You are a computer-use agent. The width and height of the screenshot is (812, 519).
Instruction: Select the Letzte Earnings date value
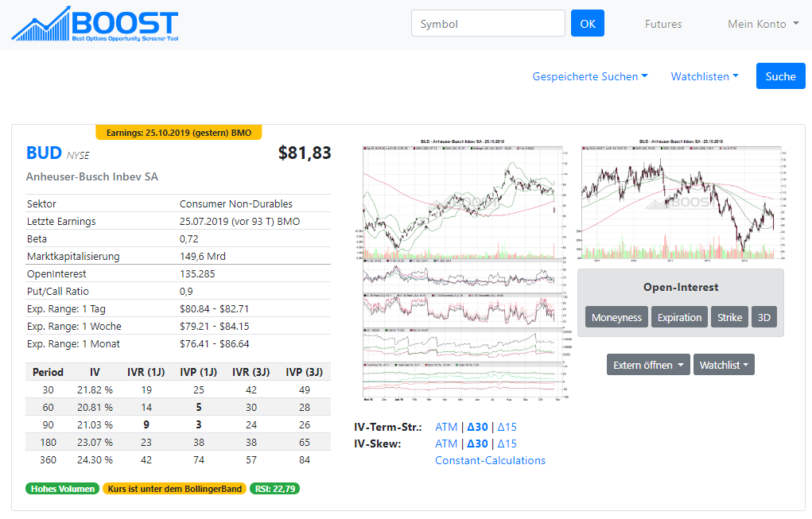pyautogui.click(x=239, y=221)
